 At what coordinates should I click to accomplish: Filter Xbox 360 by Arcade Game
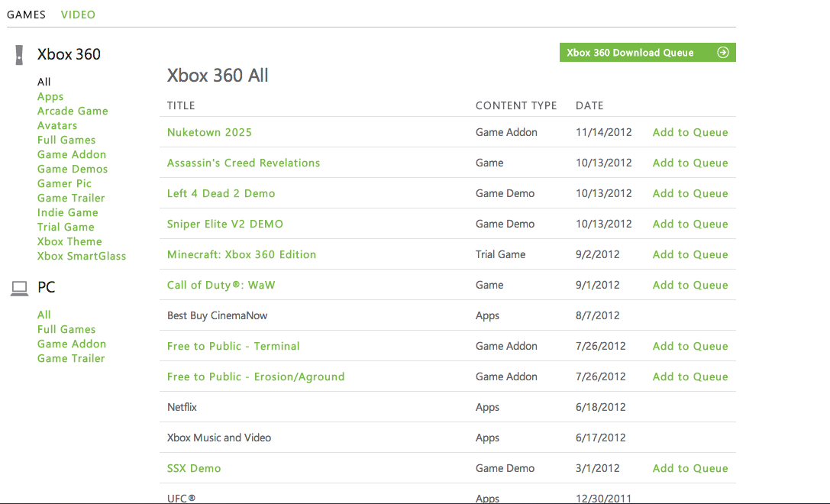[73, 111]
